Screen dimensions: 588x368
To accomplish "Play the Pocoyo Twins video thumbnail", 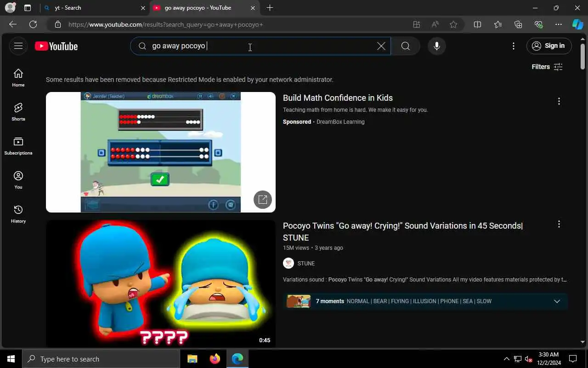I will coord(161,284).
